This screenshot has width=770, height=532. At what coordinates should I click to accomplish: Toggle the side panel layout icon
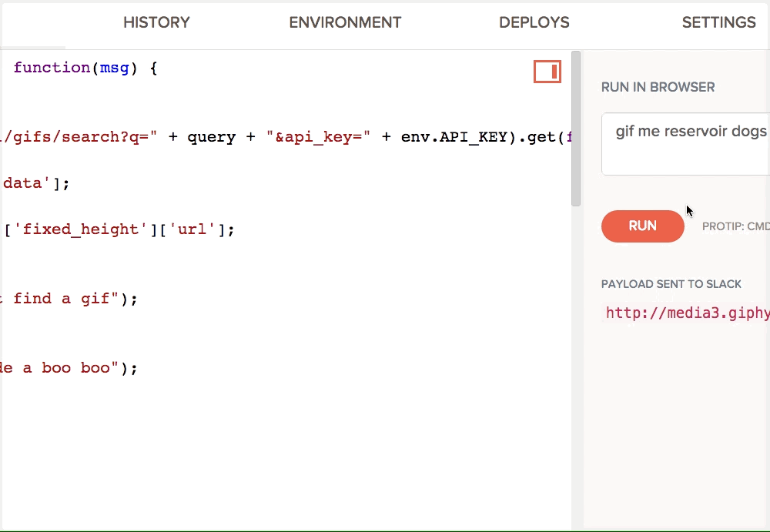[x=547, y=72]
